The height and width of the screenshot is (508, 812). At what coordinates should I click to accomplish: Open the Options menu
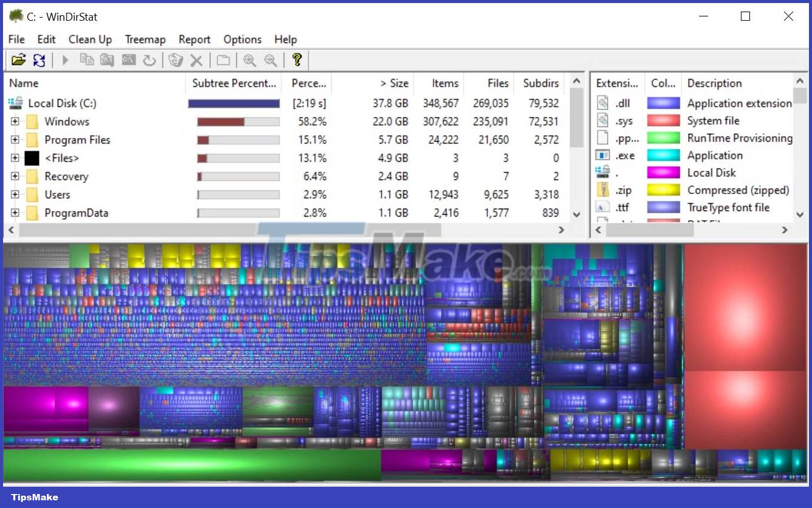[x=242, y=39]
